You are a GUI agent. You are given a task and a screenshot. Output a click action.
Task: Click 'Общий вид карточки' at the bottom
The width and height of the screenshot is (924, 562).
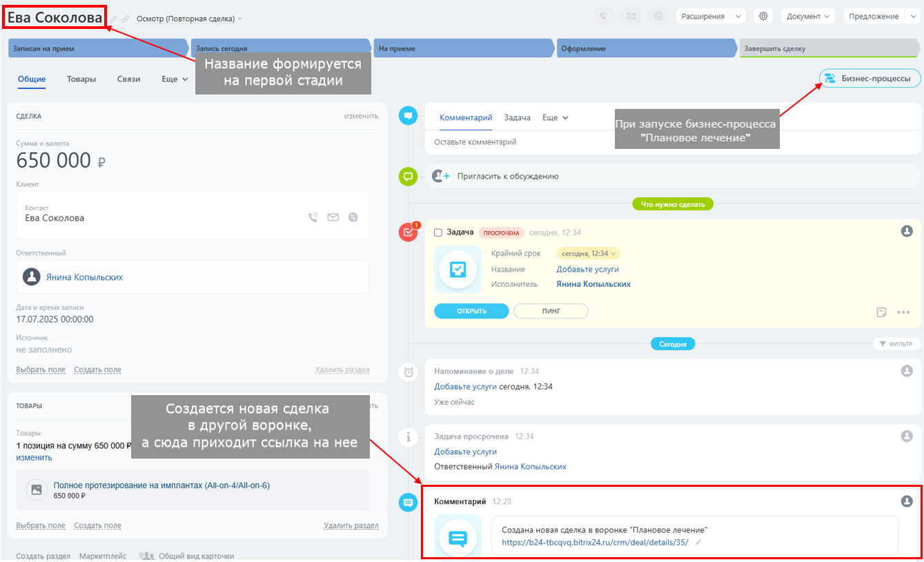196,556
